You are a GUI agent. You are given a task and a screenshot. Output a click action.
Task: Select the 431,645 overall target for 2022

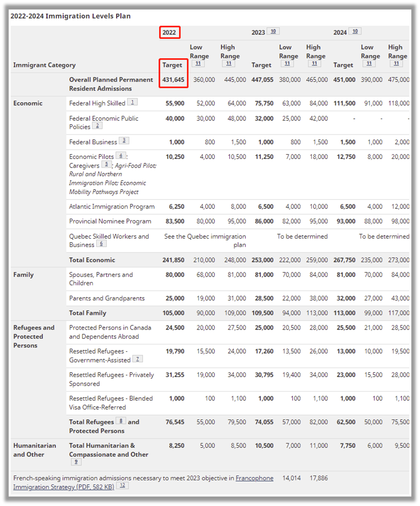point(173,80)
